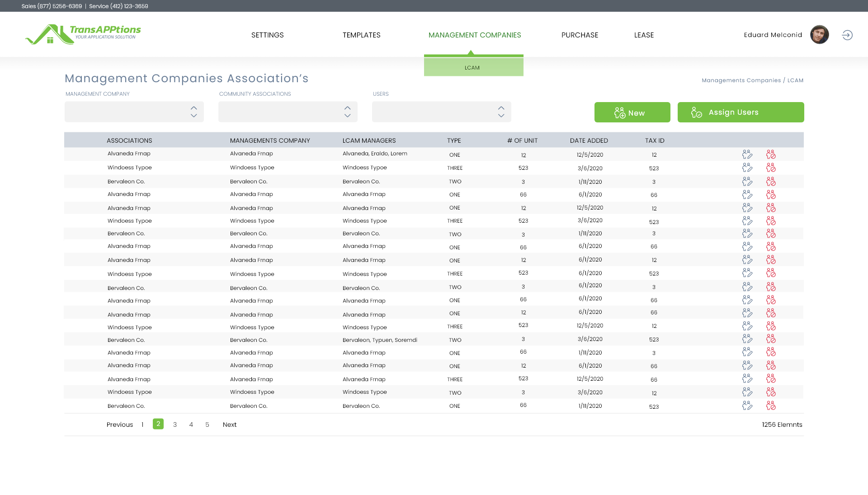Jump to page 4
The height and width of the screenshot is (495, 868).
pyautogui.click(x=191, y=425)
